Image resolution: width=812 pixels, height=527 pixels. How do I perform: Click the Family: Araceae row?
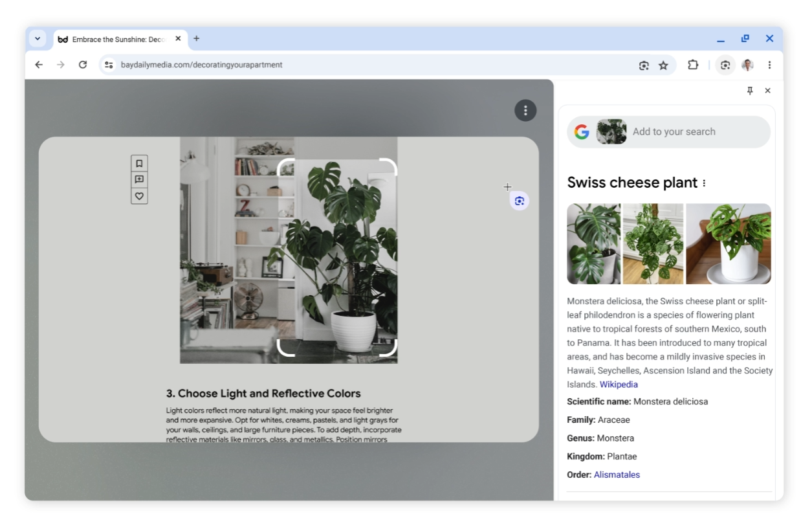point(598,420)
